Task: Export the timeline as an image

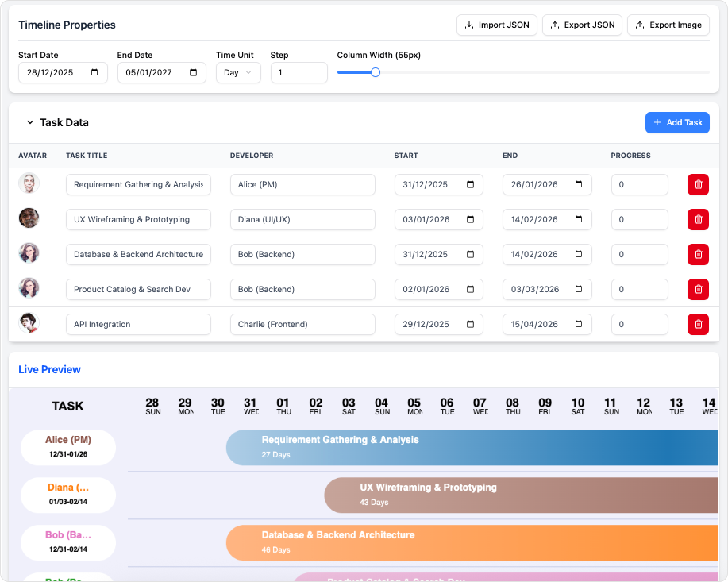Action: tap(668, 25)
